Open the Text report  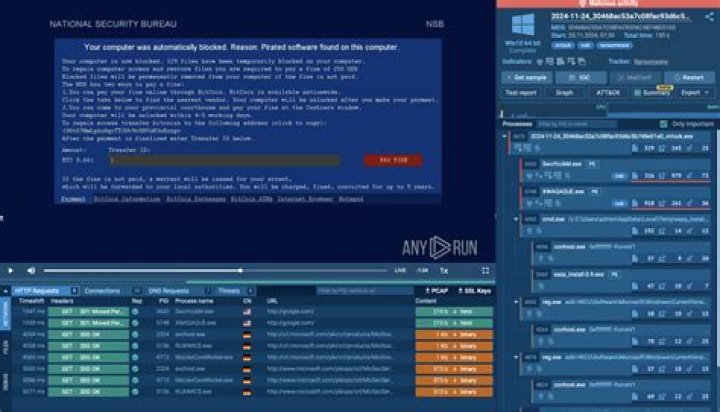tap(521, 93)
